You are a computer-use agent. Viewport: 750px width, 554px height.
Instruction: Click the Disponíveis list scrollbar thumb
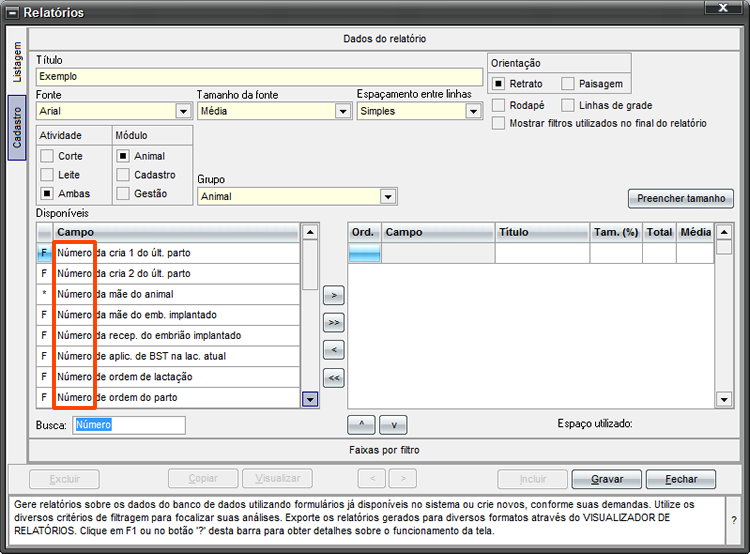point(310,265)
